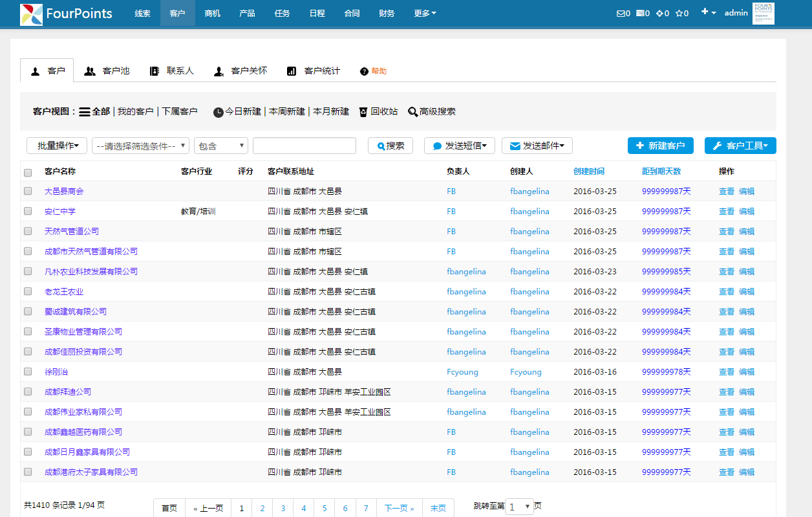The width and height of the screenshot is (812, 517).
Task: Click the FourPoints logo in navbar
Action: coord(66,14)
